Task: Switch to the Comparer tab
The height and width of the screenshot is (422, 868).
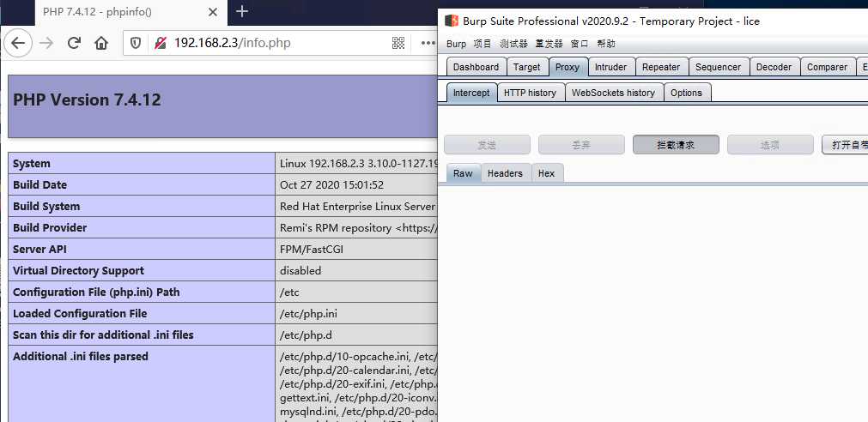Action: coord(827,67)
